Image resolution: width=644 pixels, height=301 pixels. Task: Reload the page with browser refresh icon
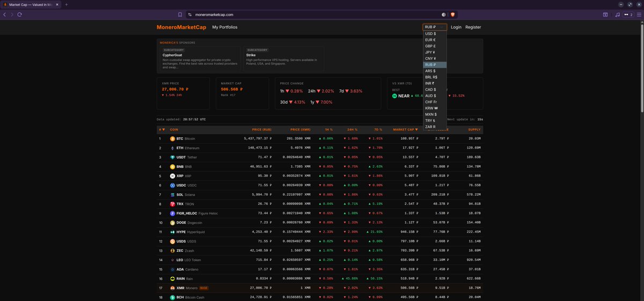click(x=19, y=14)
